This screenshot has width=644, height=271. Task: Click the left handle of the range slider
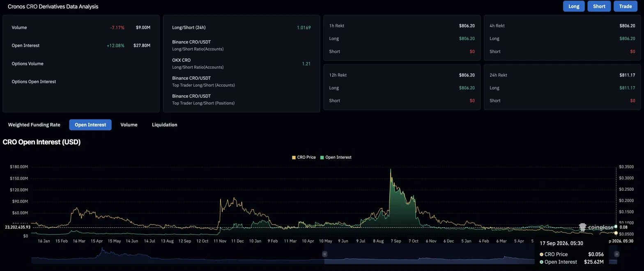pos(324,254)
